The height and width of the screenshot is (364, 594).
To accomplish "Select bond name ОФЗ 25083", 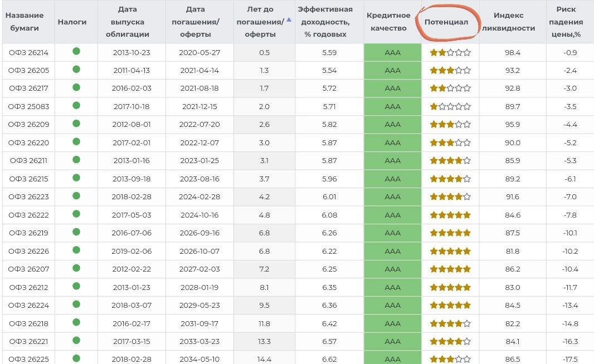I will coord(29,107).
